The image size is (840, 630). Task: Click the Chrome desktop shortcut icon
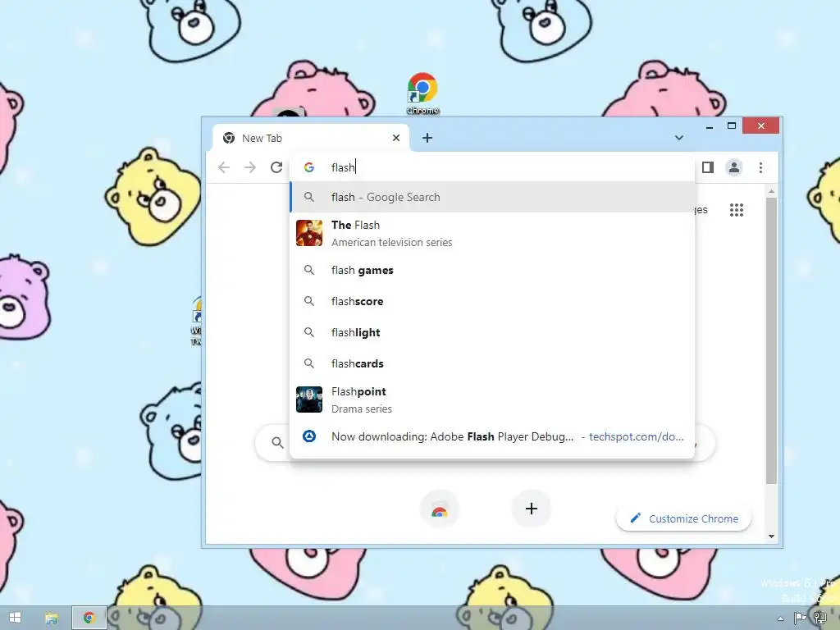422,94
